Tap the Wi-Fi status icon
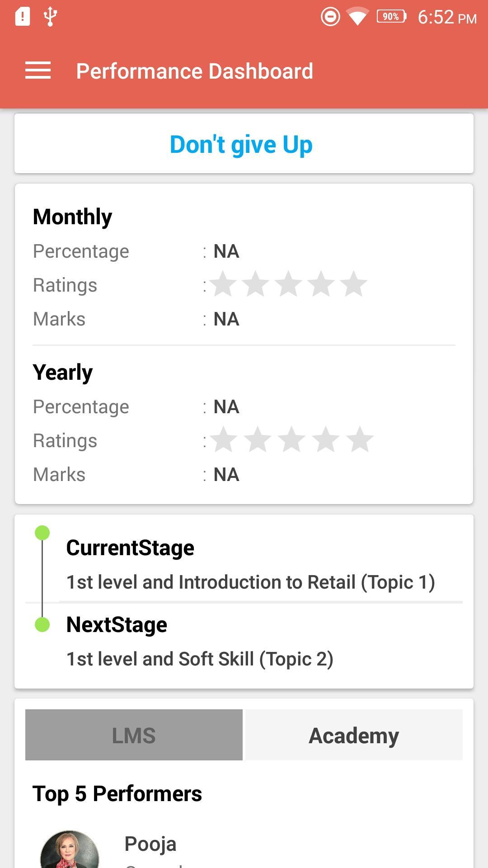The height and width of the screenshot is (868, 488). click(357, 17)
